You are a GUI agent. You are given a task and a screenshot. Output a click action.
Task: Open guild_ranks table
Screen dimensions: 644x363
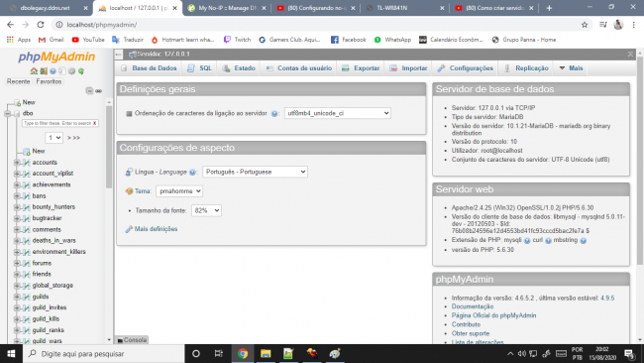pyautogui.click(x=49, y=330)
